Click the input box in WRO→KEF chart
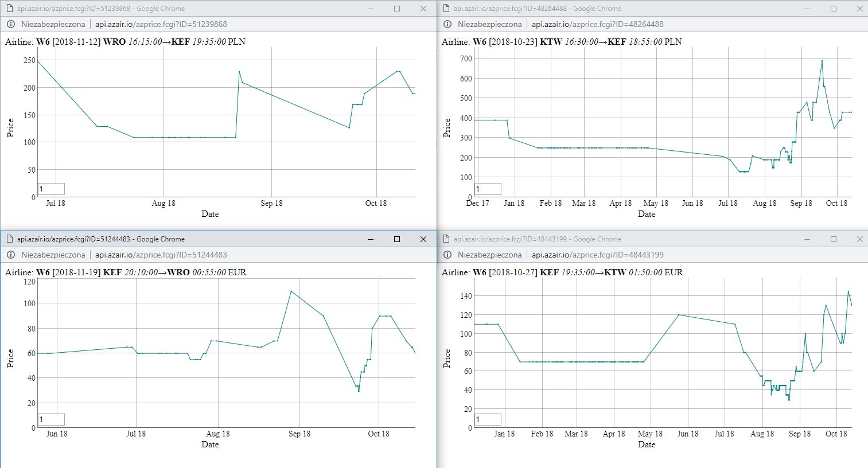The image size is (868, 468). click(51, 189)
